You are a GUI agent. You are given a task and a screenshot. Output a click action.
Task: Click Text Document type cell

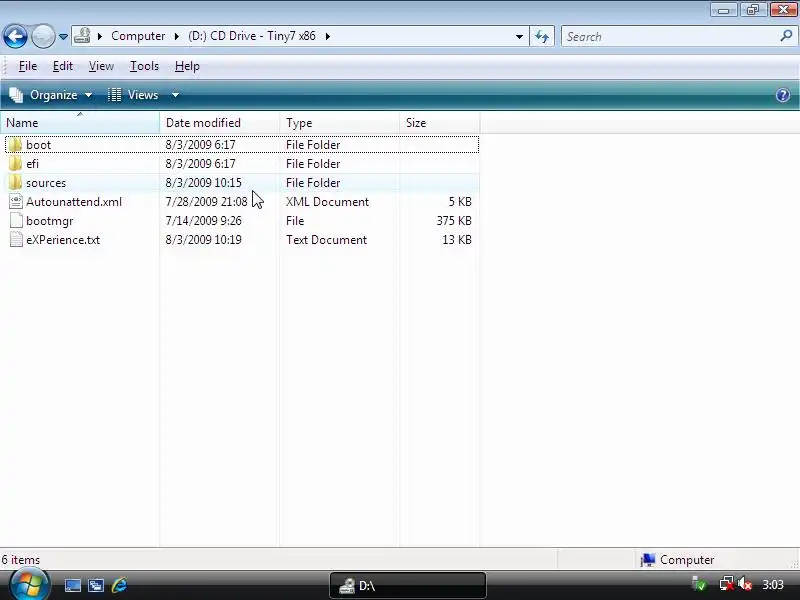pyautogui.click(x=326, y=240)
